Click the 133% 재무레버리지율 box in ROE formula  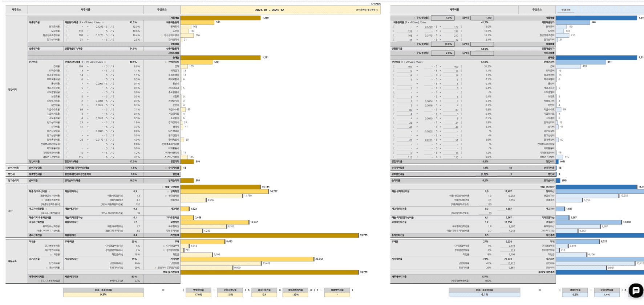pyautogui.click(x=295, y=294)
